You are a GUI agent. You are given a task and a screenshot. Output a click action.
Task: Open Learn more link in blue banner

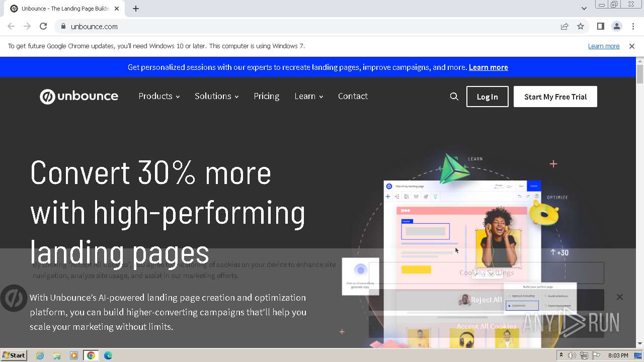tap(488, 67)
